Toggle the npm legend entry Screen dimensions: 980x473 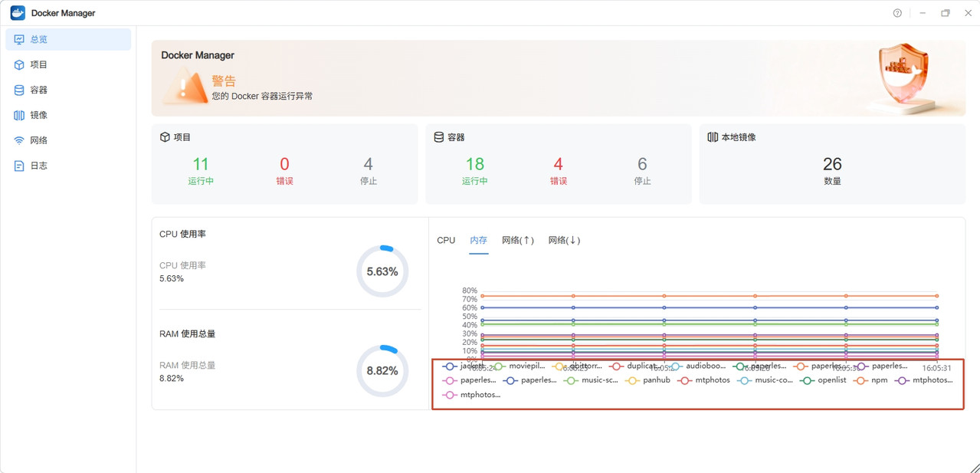coord(870,380)
